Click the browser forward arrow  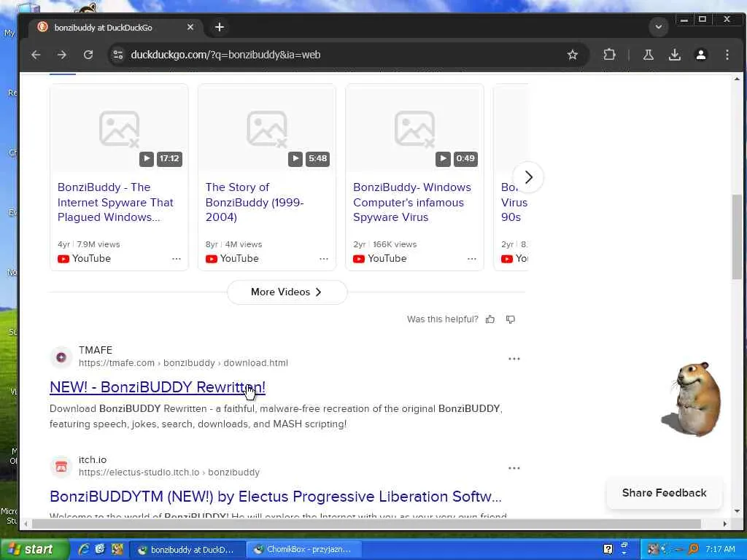pyautogui.click(x=62, y=55)
